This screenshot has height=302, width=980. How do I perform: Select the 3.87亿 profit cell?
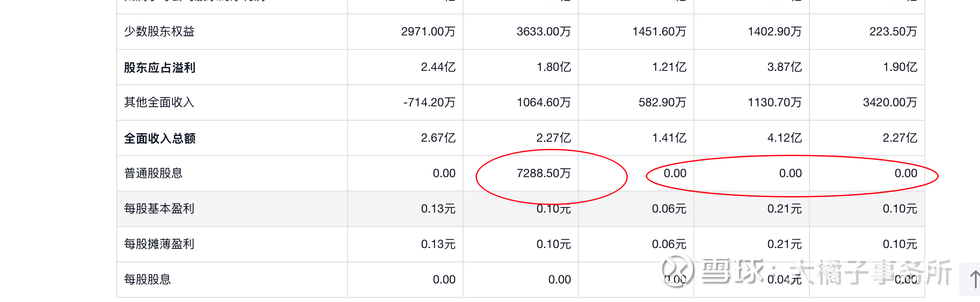784,67
